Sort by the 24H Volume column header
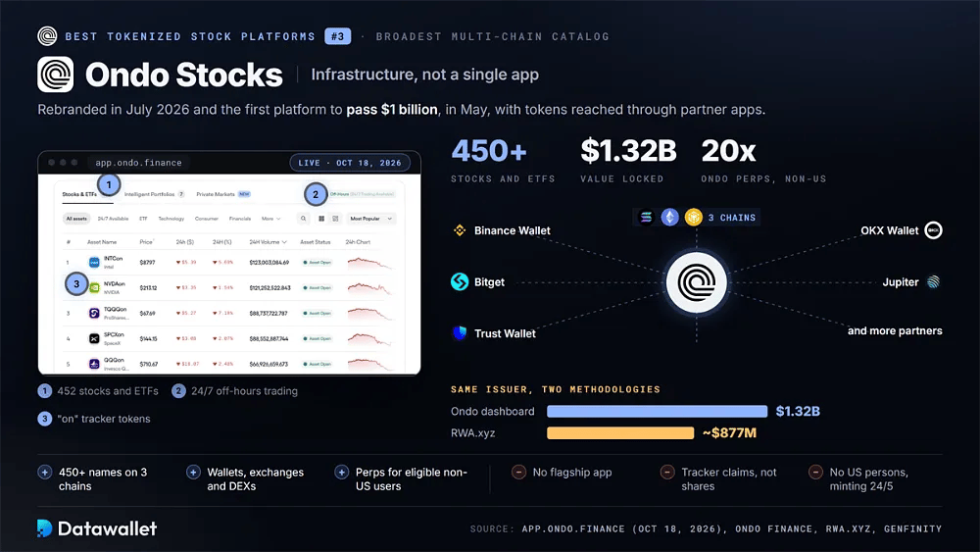This screenshot has height=552, width=980. click(269, 242)
